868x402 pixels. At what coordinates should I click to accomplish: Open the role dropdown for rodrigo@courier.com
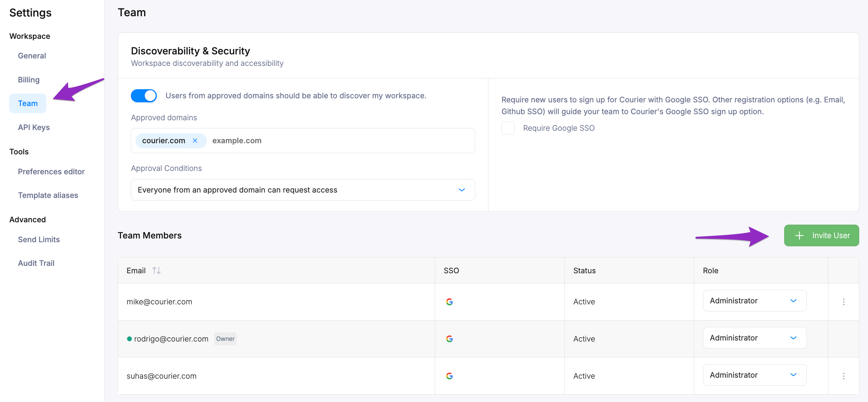754,338
